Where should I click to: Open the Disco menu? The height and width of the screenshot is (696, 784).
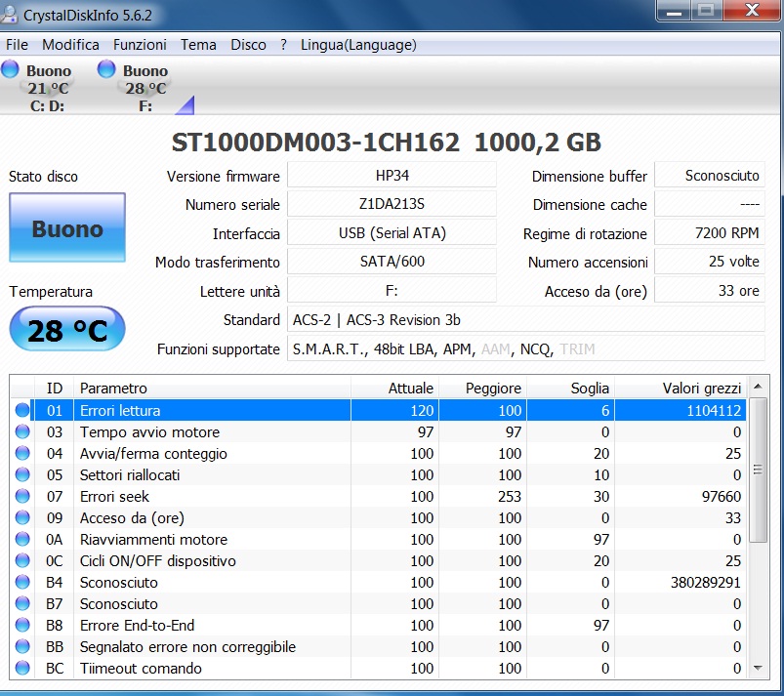(x=249, y=45)
